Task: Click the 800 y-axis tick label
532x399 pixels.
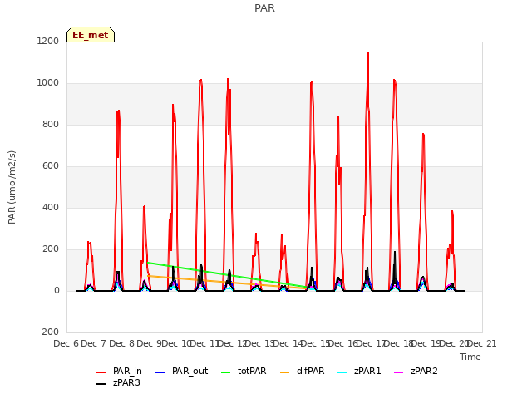Action: 51,124
